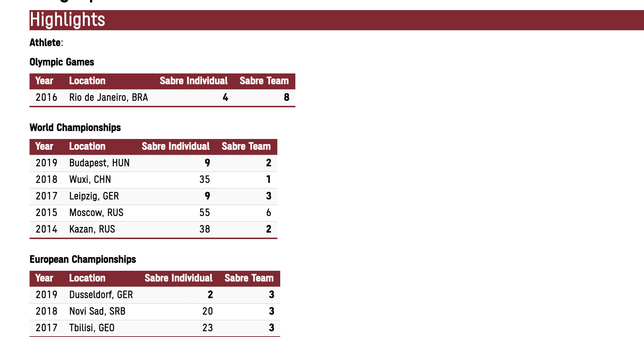
Task: Click the Athlete label
Action: point(45,42)
